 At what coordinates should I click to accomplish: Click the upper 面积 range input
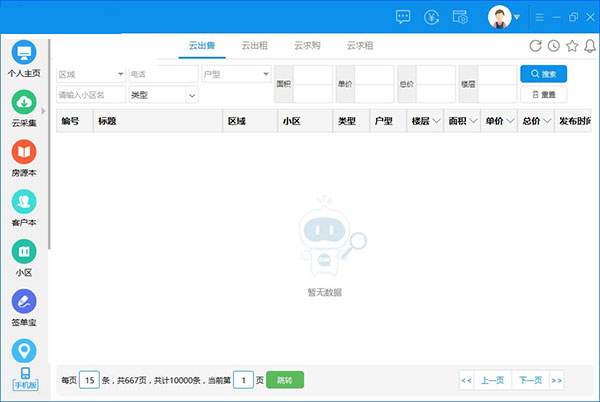(313, 75)
